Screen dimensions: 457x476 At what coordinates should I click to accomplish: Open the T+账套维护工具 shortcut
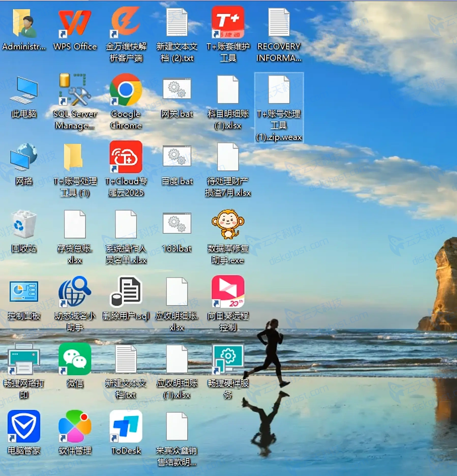pyautogui.click(x=228, y=22)
